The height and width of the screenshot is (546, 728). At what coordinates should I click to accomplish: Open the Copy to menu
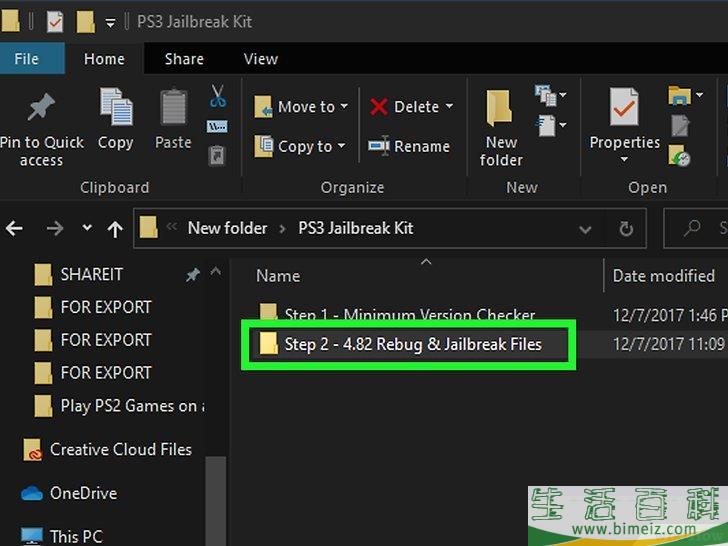pyautogui.click(x=300, y=146)
